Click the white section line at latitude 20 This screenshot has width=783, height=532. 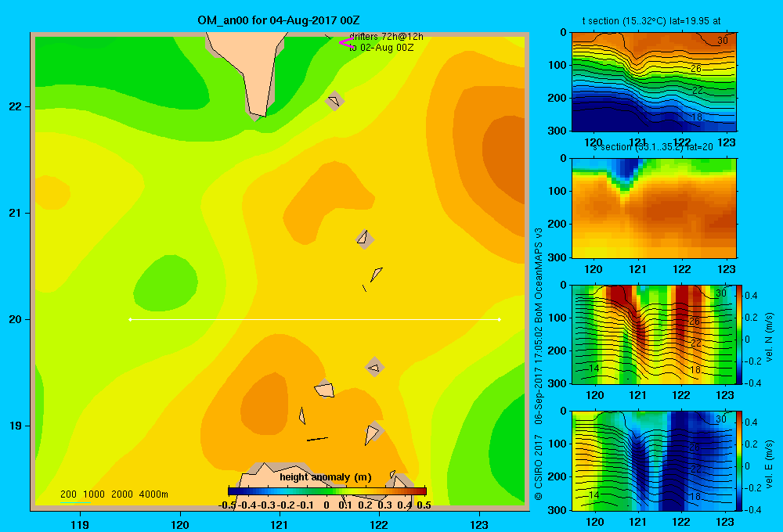[x=315, y=319]
